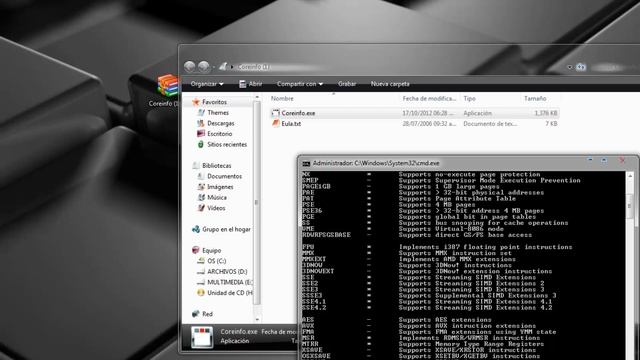Open the Música library
Screen dimensions: 640x360
coord(217,198)
